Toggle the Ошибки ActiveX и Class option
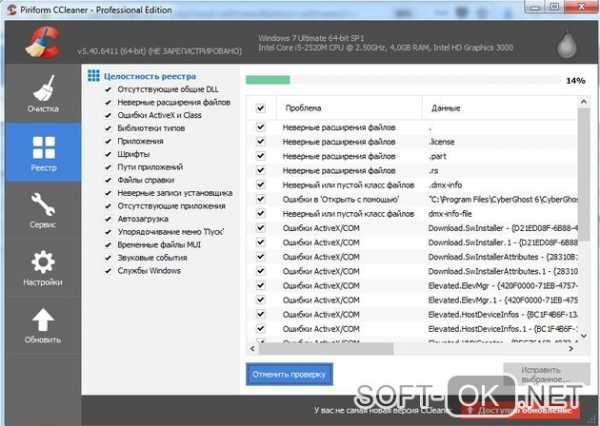The height and width of the screenshot is (426, 600). coord(108,115)
